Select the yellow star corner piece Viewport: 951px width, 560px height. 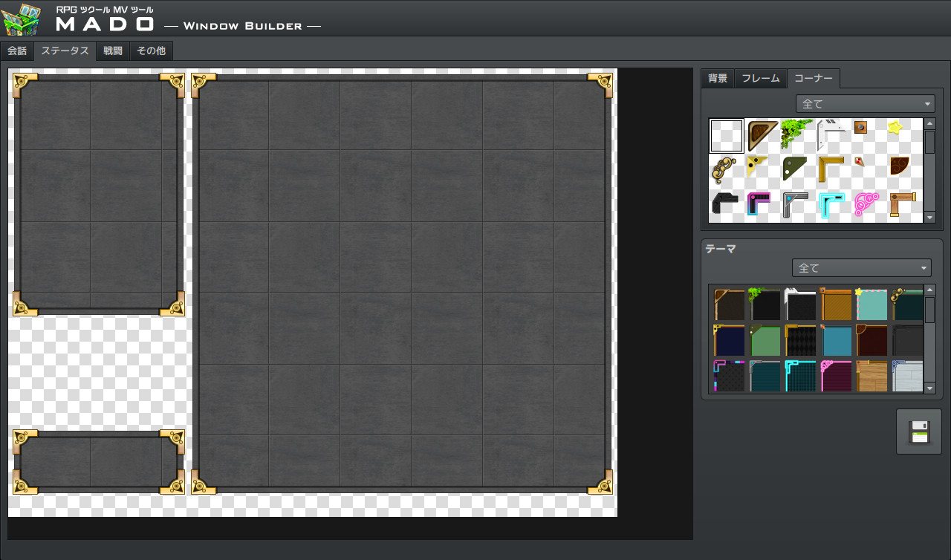897,128
